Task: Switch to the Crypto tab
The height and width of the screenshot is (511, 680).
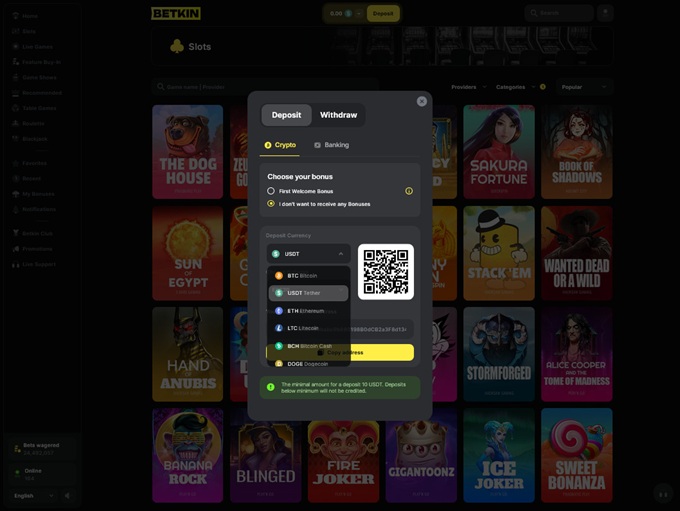Action: (x=280, y=145)
